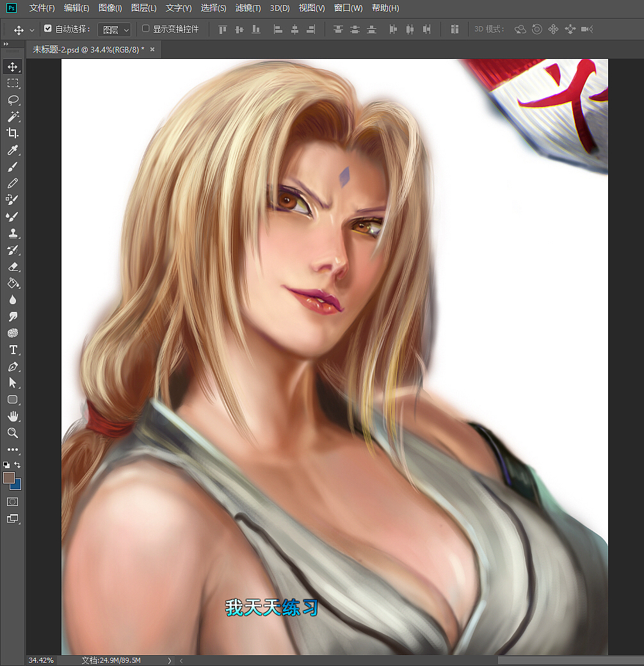Select the Crop tool
This screenshot has width=644, height=666.
pos(12,133)
